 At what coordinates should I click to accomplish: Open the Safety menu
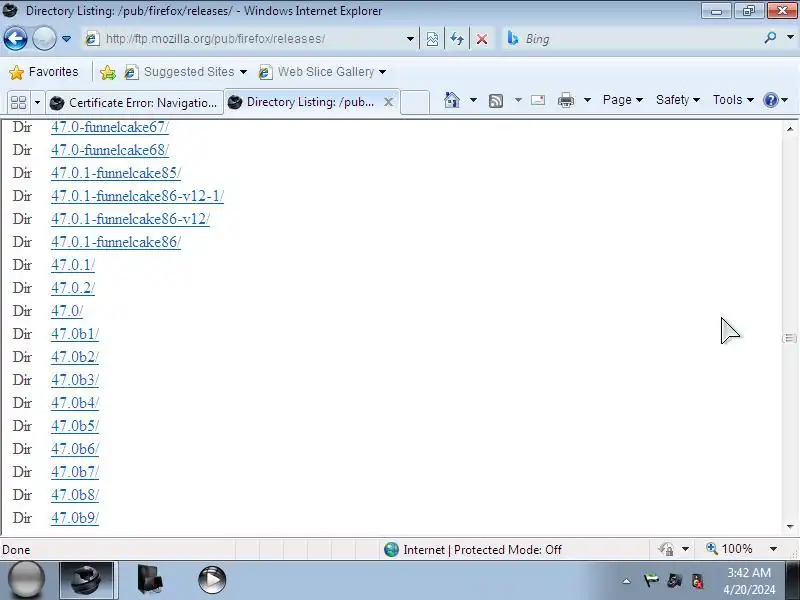[678, 100]
